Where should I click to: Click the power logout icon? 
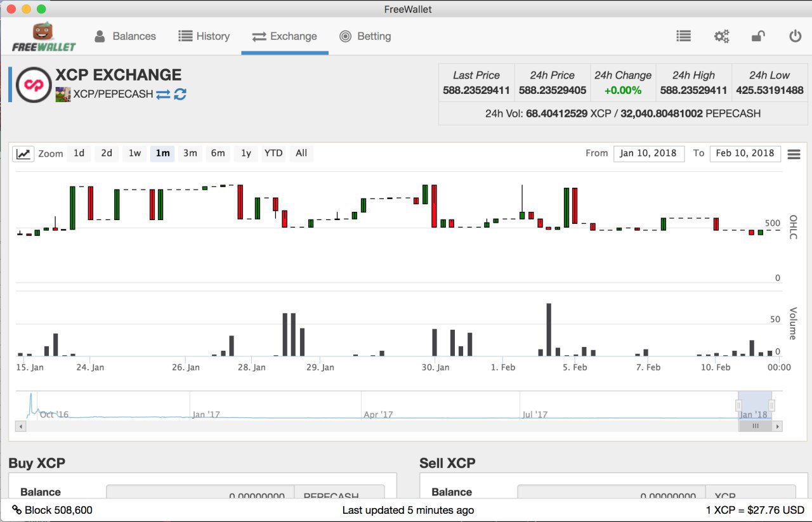click(x=795, y=36)
